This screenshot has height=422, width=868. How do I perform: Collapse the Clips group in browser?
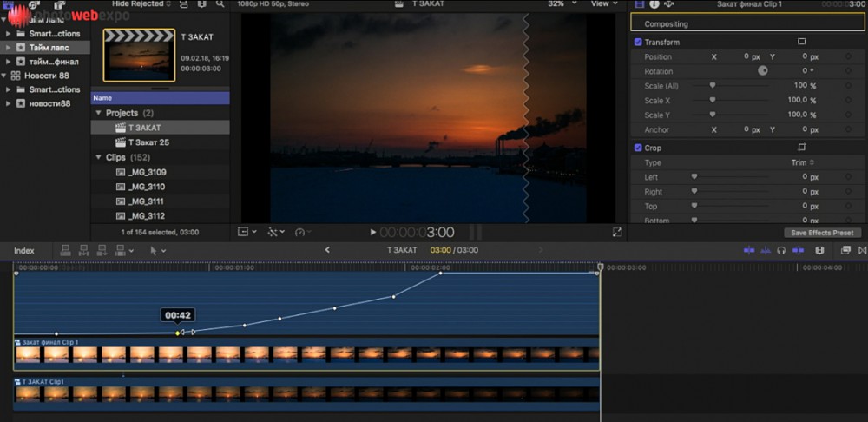[x=98, y=157]
